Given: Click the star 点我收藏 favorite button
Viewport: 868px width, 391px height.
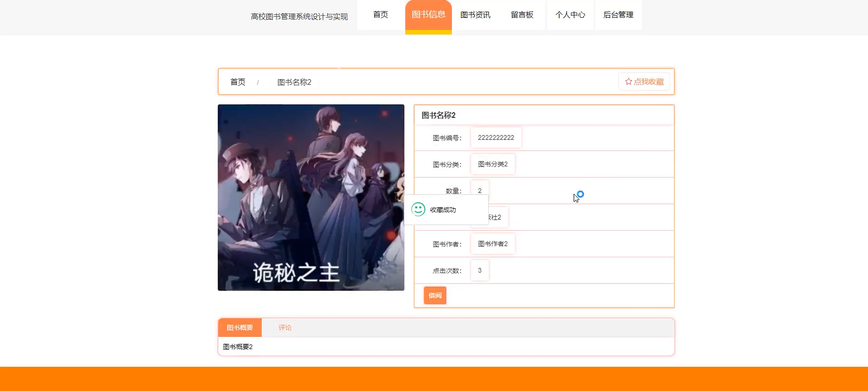Looking at the screenshot, I should click(x=644, y=82).
